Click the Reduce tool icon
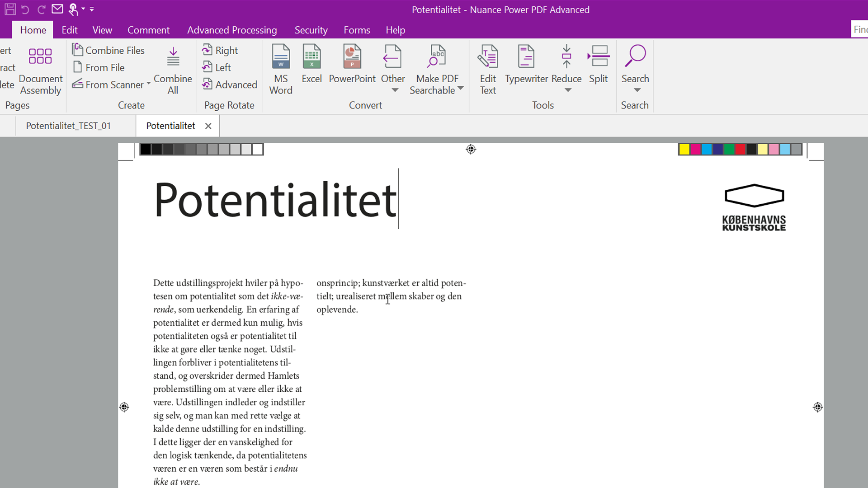868x488 pixels. coord(566,57)
